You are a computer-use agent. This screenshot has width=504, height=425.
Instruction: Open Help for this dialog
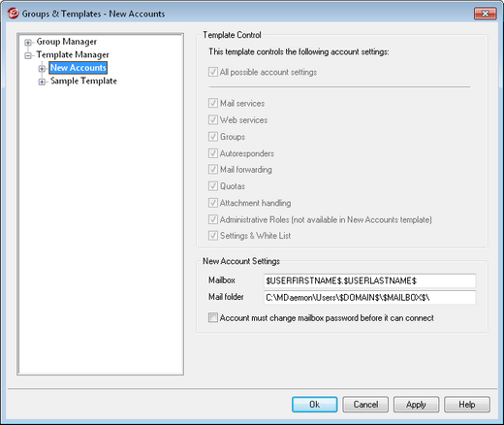click(x=467, y=405)
